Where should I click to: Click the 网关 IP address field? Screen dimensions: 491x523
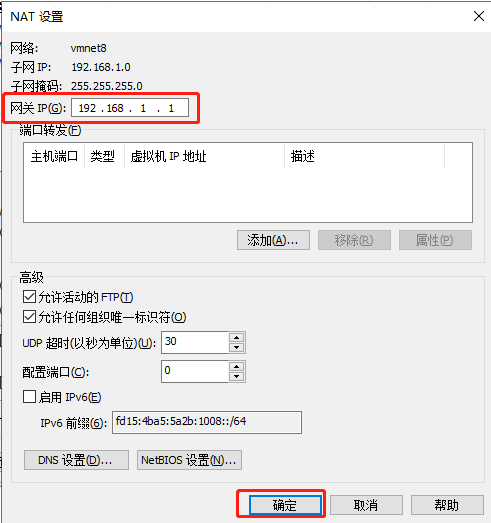(130, 108)
